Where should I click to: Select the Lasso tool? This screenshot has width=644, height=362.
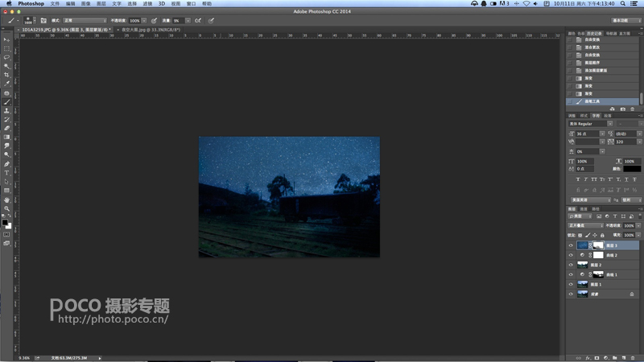(6, 57)
